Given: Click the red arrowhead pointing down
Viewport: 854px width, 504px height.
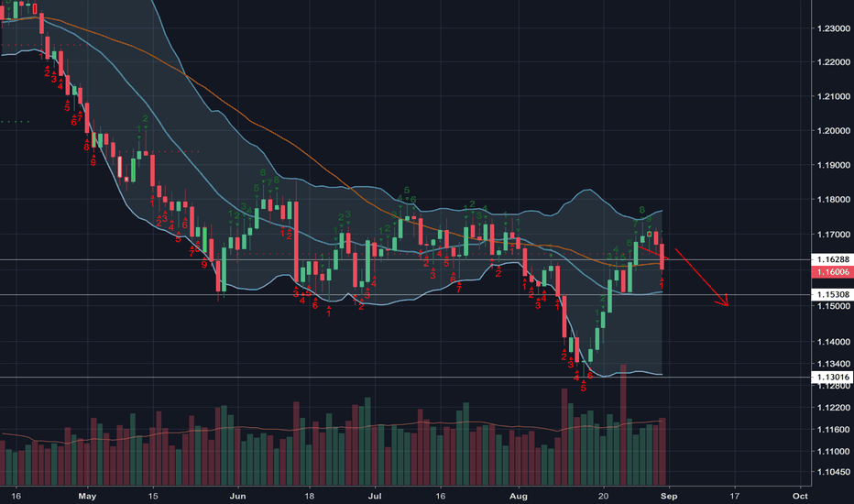Looking at the screenshot, I should (723, 301).
